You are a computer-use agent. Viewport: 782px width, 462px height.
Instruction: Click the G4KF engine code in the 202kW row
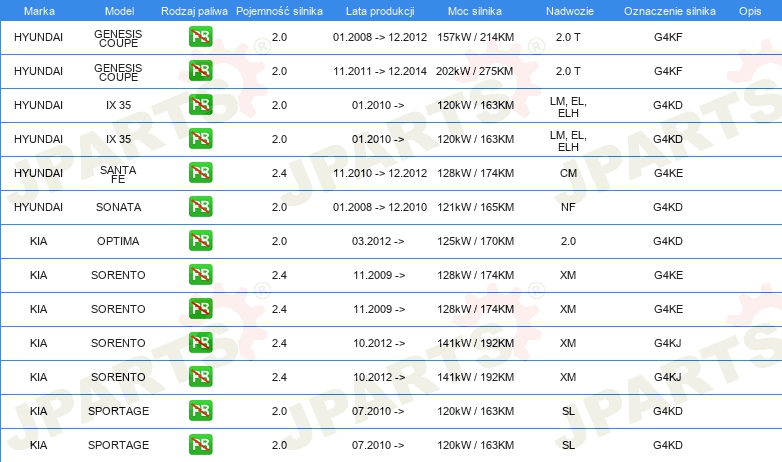[x=668, y=71]
